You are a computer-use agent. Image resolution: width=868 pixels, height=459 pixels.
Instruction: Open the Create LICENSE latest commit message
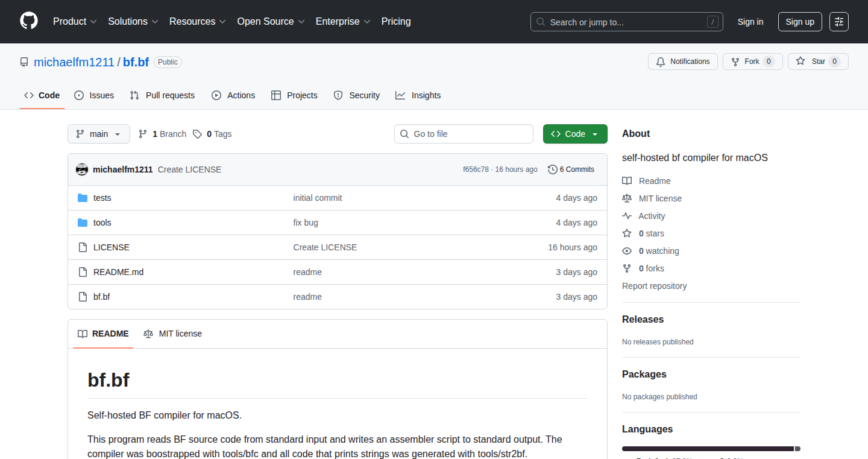(190, 169)
